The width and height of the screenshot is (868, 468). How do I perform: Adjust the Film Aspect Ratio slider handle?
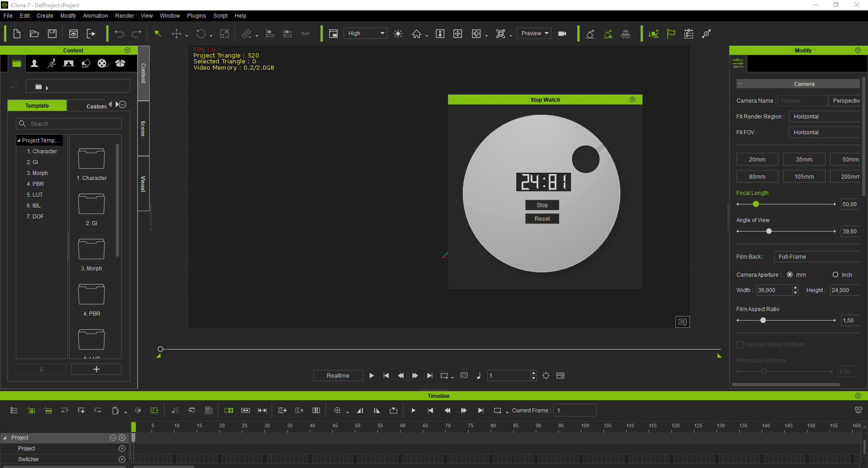(763, 321)
